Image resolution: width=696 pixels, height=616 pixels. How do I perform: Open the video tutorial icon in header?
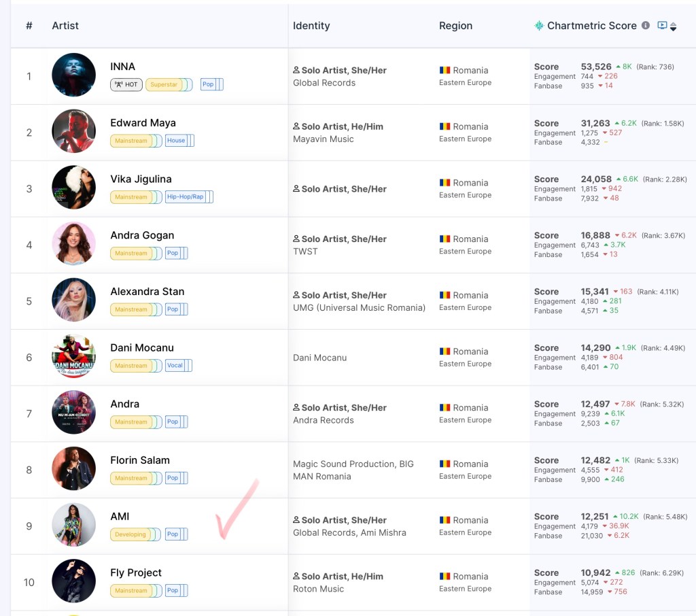tap(662, 26)
